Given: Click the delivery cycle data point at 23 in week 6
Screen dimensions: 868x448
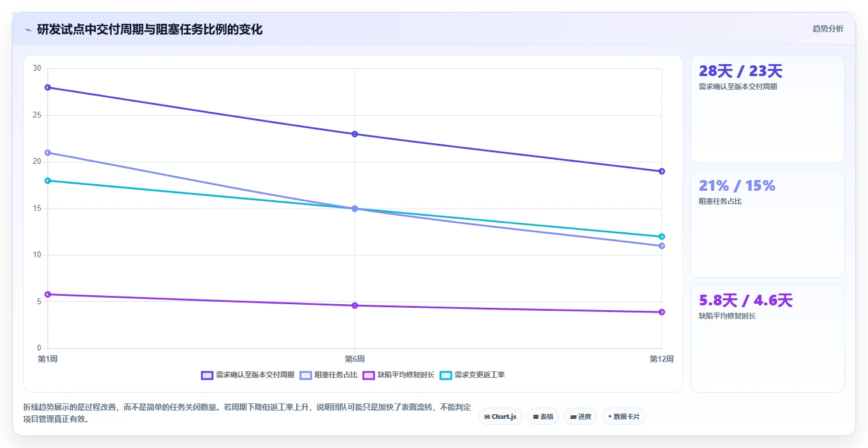Looking at the screenshot, I should [354, 134].
